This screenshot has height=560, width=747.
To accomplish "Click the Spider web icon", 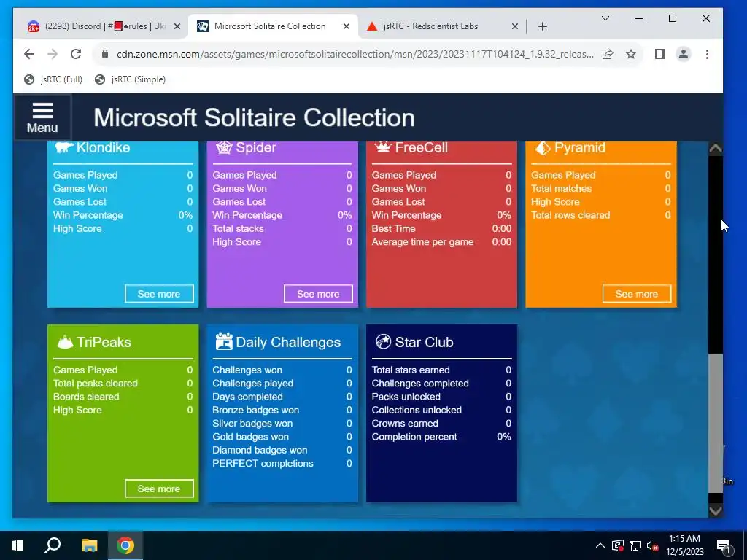I will pos(223,147).
